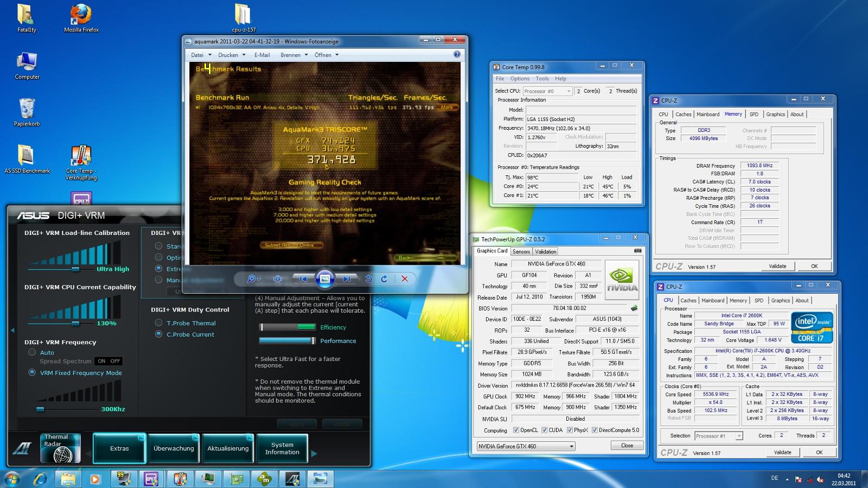This screenshot has width=868, height=488.
Task: Open Thermal Radar in ASUS AI Suite
Action: [x=60, y=448]
